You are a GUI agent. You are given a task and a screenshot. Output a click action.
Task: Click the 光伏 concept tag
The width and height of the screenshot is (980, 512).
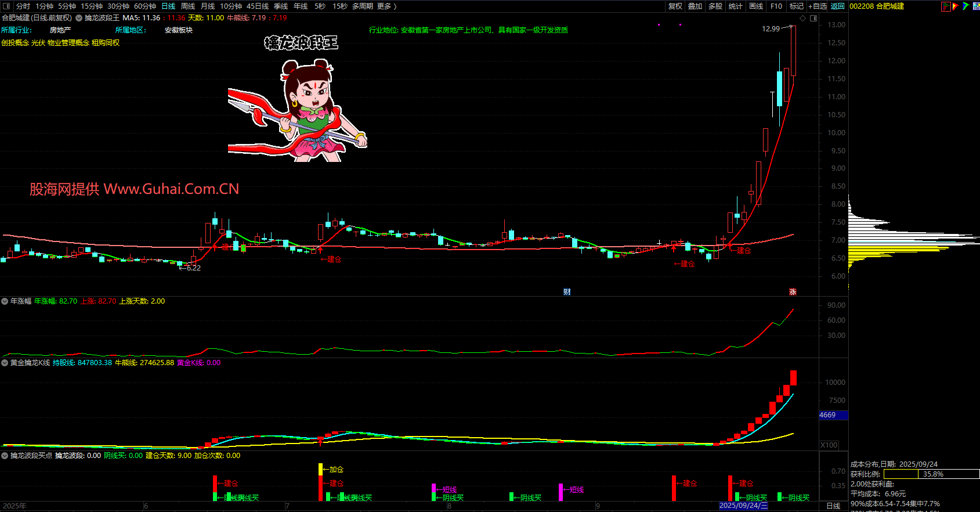coord(38,43)
